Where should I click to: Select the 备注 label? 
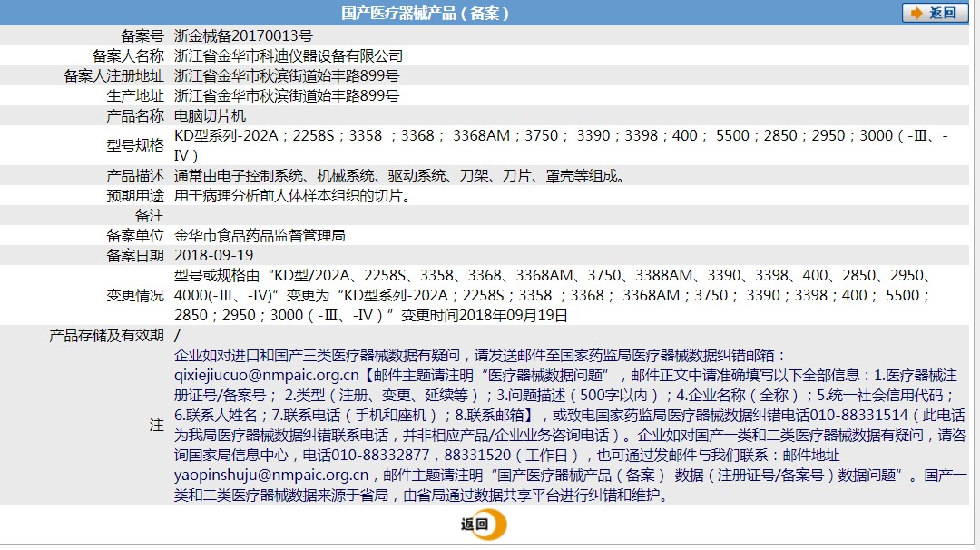(x=150, y=216)
